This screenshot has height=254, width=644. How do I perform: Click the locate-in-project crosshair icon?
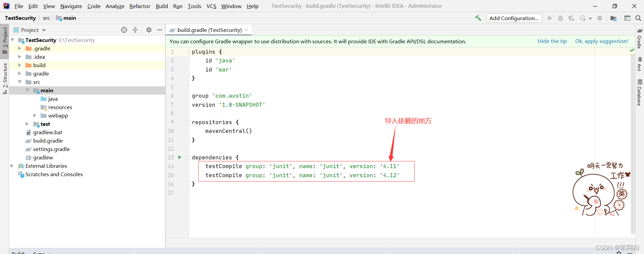124,30
